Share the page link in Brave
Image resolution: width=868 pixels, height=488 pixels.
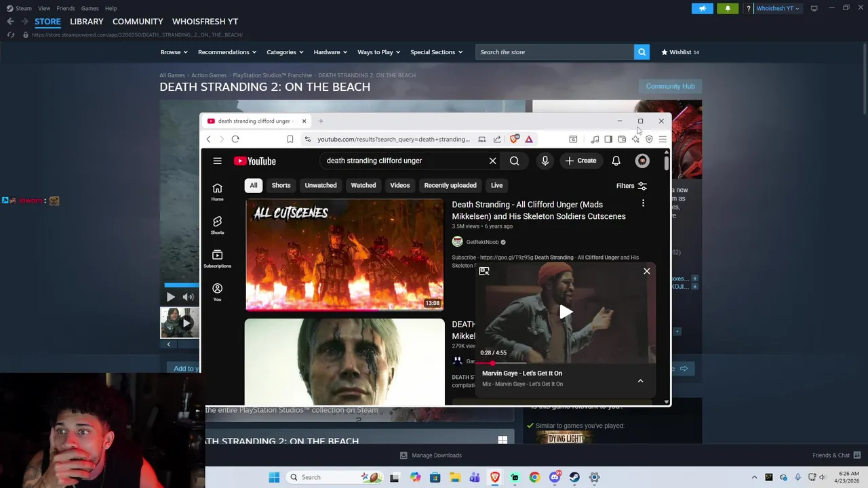click(x=497, y=139)
